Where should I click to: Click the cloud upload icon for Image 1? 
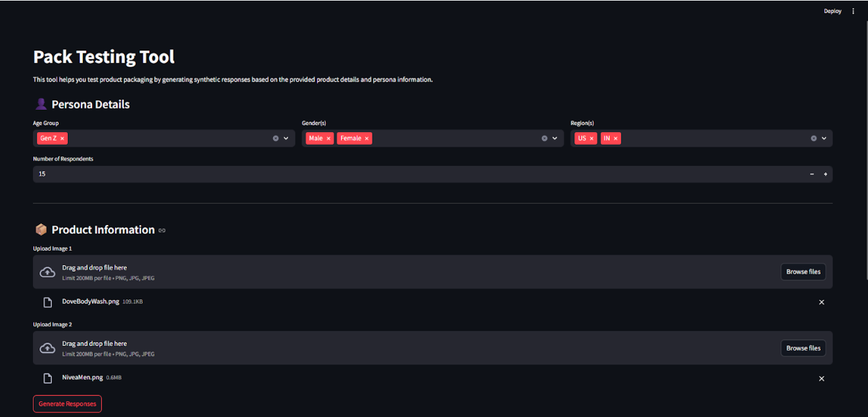[x=47, y=272]
